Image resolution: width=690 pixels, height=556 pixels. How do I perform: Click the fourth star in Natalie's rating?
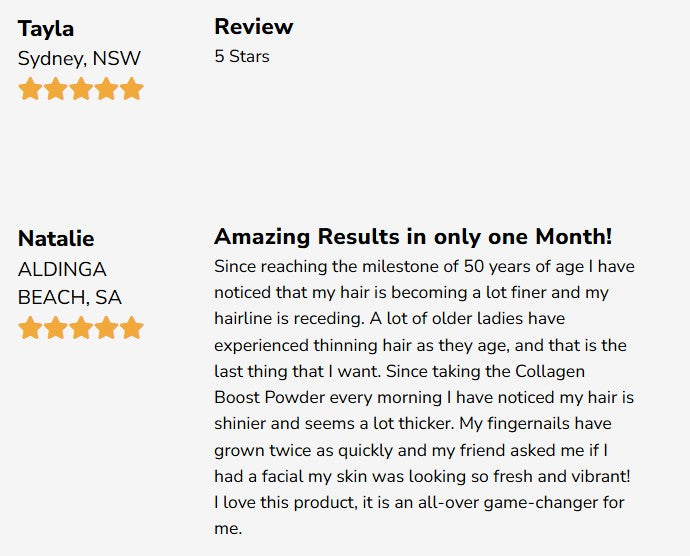pos(106,328)
